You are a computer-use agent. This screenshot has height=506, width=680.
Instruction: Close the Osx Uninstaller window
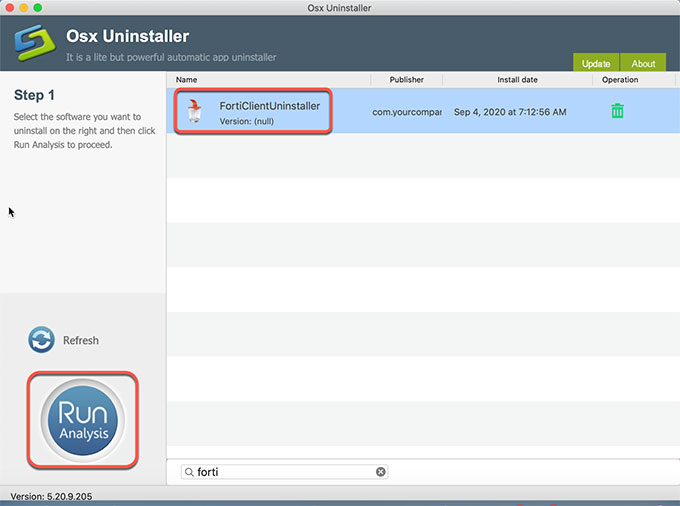10,8
